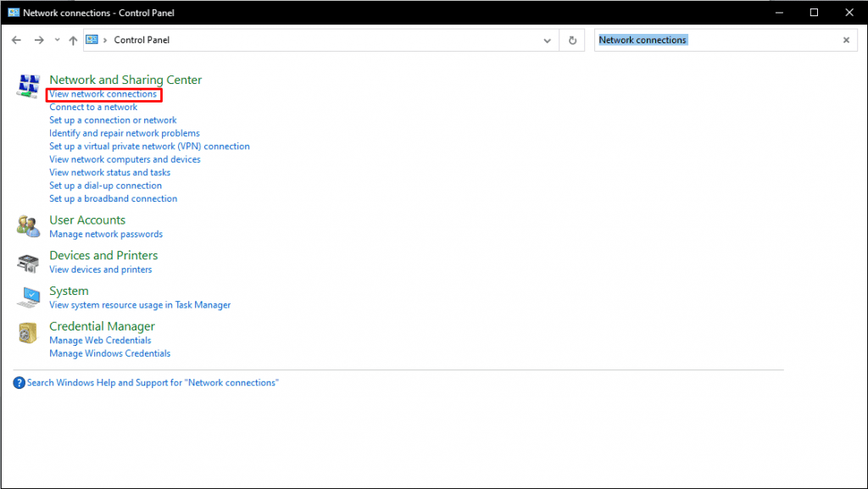The width and height of the screenshot is (868, 489).
Task: Click the Control Panel address bar icon
Action: 92,40
